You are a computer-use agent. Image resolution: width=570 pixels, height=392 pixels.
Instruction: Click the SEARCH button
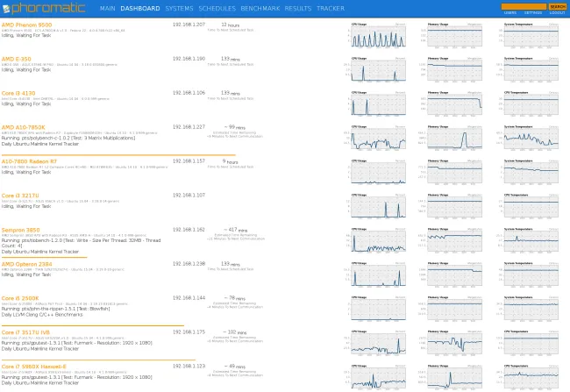tap(557, 6)
